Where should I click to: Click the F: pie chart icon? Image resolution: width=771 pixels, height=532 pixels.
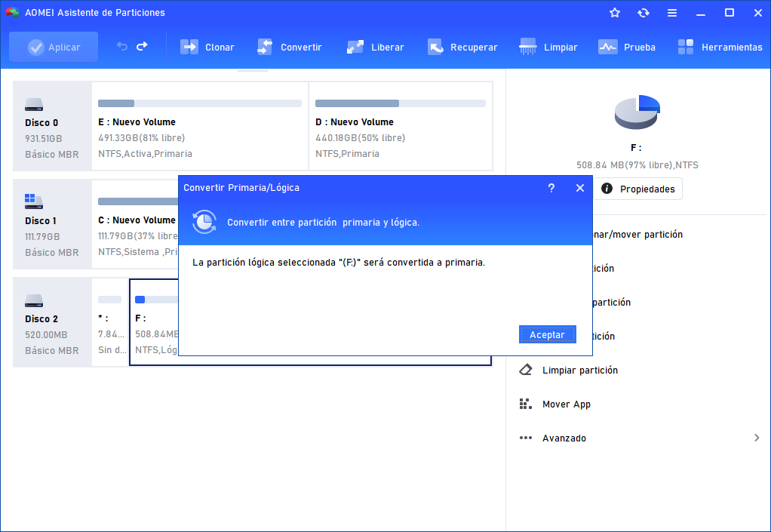pyautogui.click(x=637, y=112)
